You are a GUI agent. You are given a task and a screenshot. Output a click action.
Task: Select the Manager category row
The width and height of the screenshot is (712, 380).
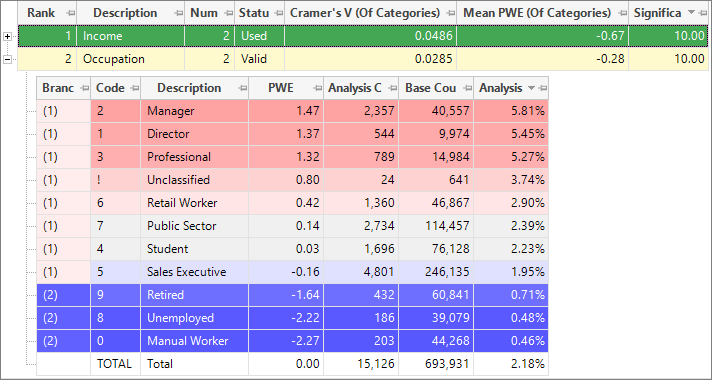pyautogui.click(x=292, y=111)
